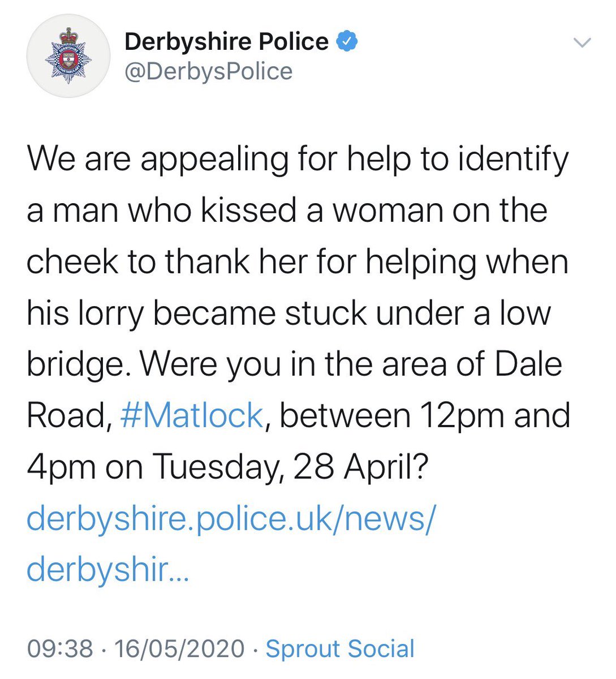The image size is (616, 679).
Task: Open the Derbyshire Police profile avatar
Action: pos(68,57)
